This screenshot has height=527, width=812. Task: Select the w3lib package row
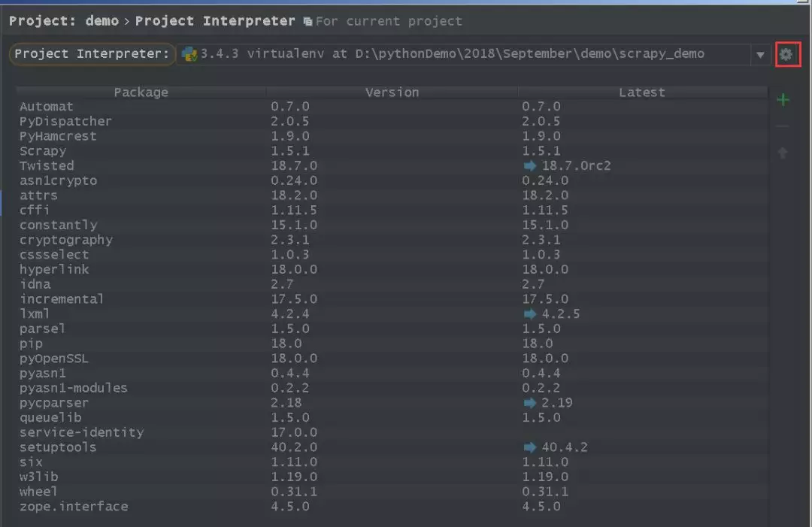click(392, 477)
